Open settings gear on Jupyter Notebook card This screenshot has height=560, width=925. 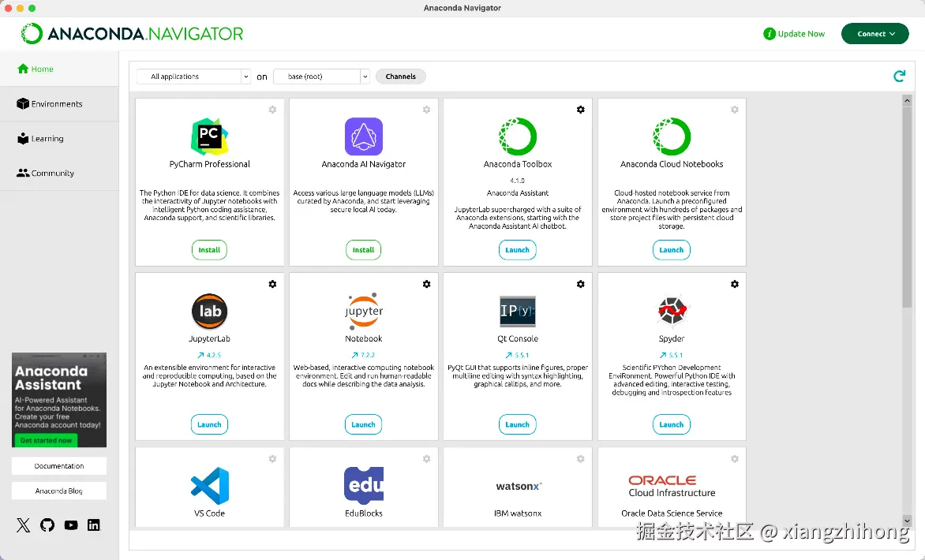pyautogui.click(x=426, y=284)
